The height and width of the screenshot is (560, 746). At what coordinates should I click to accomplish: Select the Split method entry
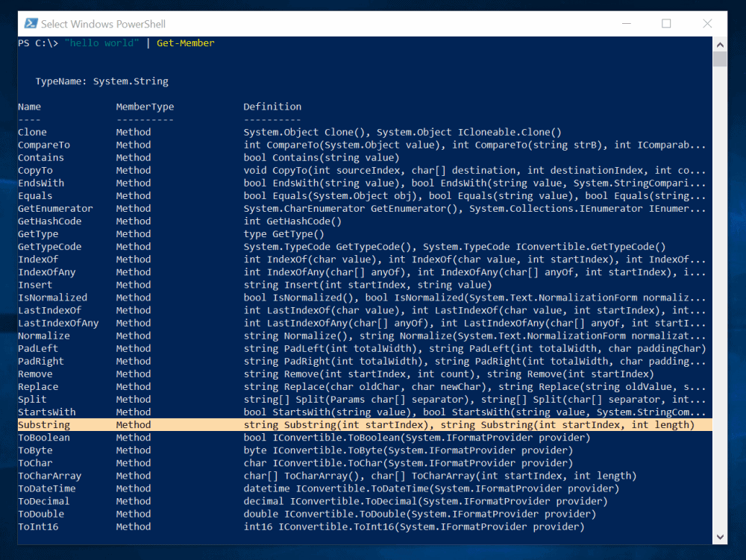(32, 399)
